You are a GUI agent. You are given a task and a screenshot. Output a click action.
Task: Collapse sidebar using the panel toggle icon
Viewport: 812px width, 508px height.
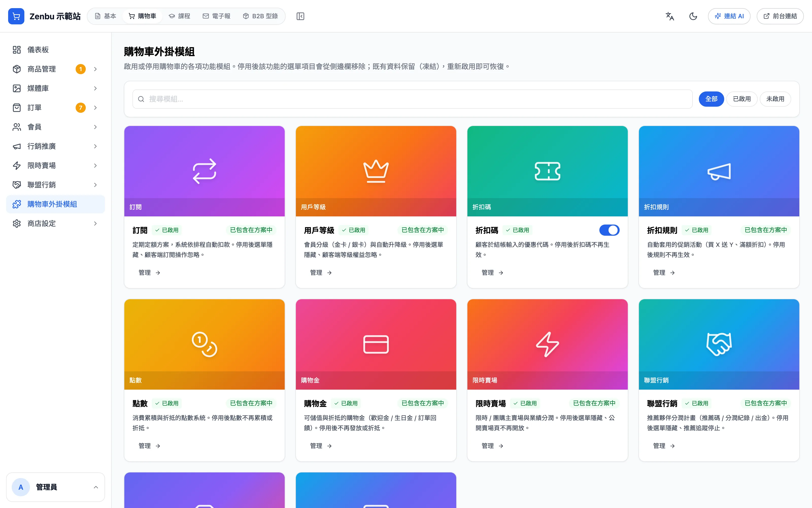point(300,16)
